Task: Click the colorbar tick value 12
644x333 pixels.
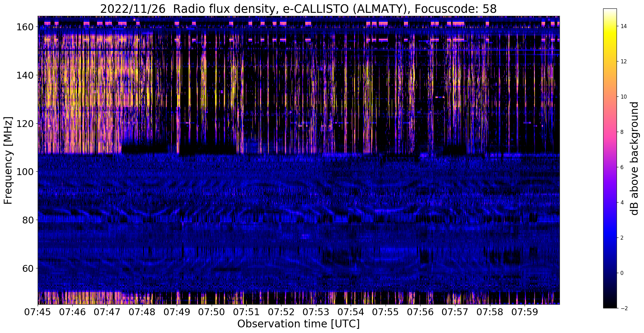Action: pos(624,61)
